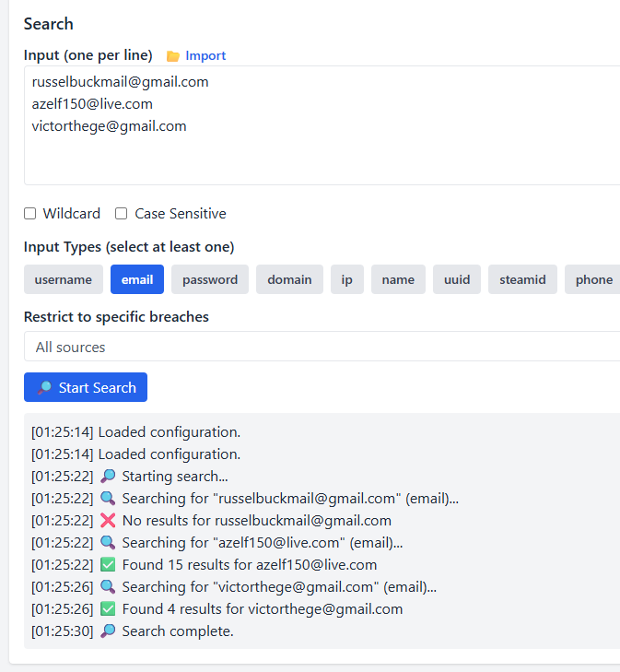Viewport: 620px width, 672px height.
Task: Click magnifier icon beside Searching for russelbuckmail
Action: [108, 499]
